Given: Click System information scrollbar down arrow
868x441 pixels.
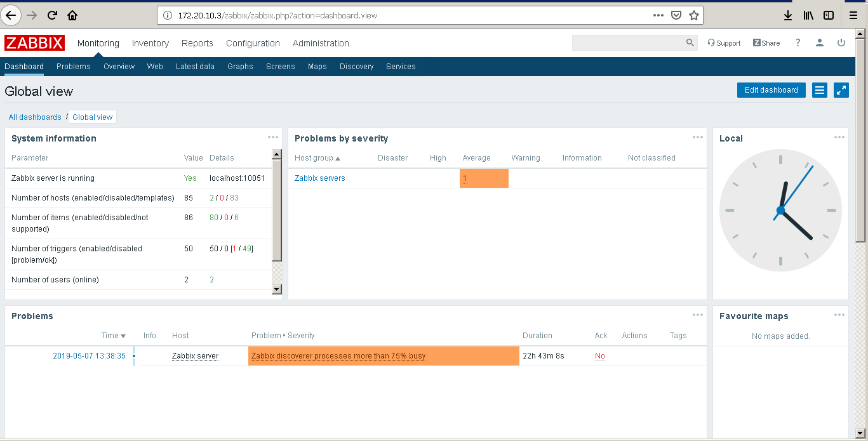Looking at the screenshot, I should pyautogui.click(x=277, y=289).
